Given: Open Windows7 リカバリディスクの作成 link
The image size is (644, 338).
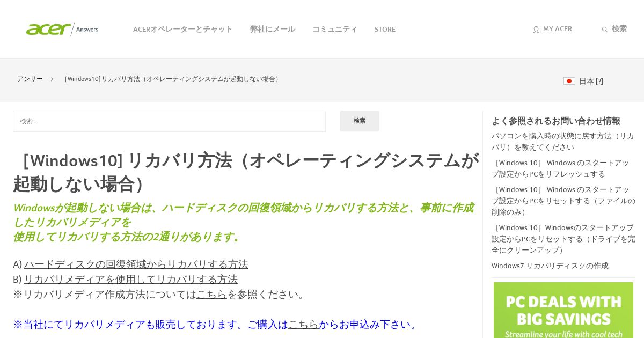Looking at the screenshot, I should click(550, 266).
